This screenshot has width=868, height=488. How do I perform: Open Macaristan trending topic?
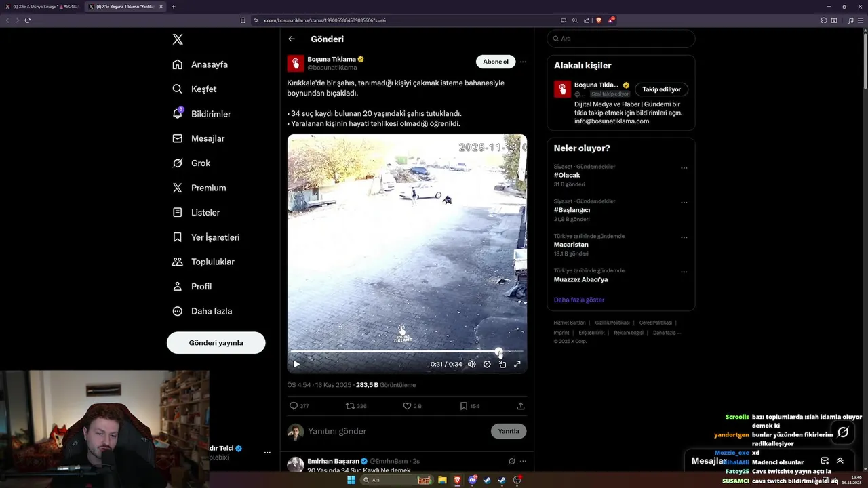[571, 245]
